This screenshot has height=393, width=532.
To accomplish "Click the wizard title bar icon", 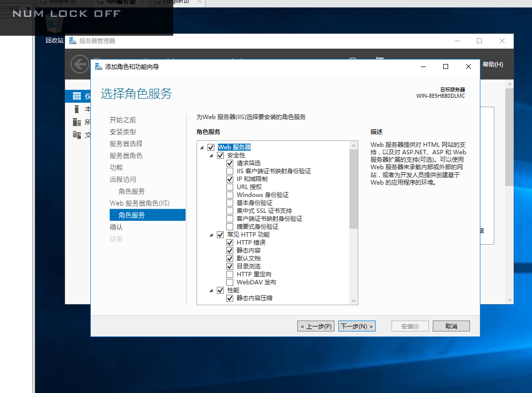I will tap(98, 66).
